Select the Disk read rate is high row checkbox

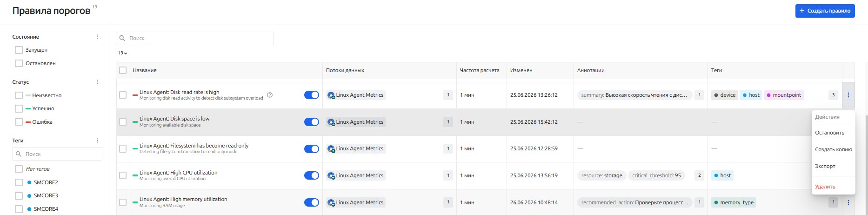click(123, 95)
